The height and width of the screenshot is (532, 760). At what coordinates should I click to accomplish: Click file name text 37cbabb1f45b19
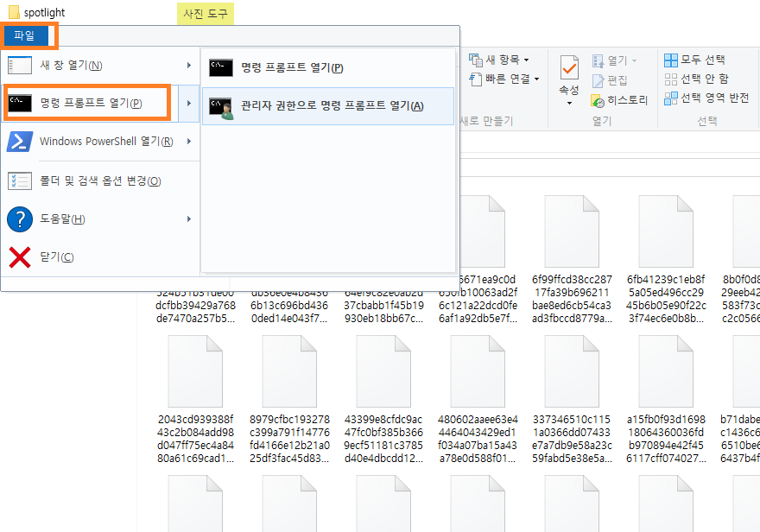pos(383,306)
